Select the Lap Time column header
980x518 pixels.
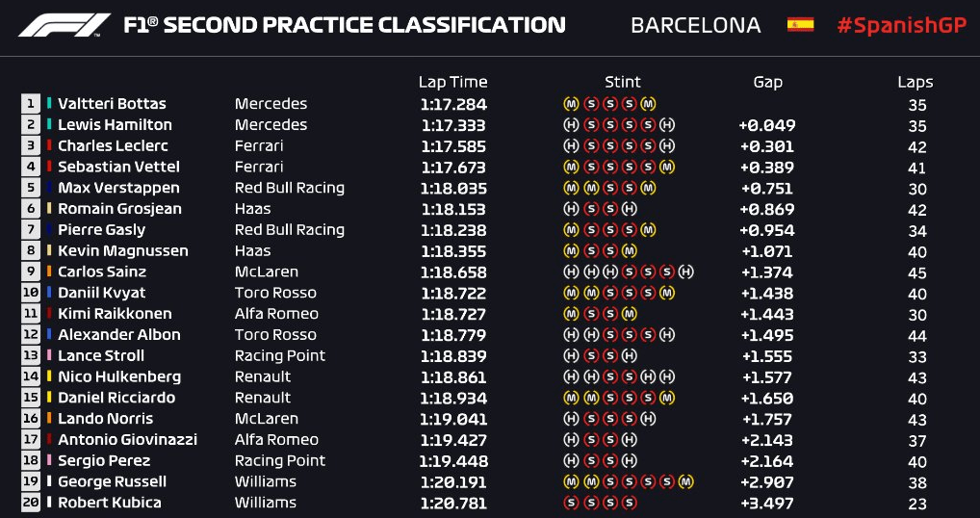point(452,83)
